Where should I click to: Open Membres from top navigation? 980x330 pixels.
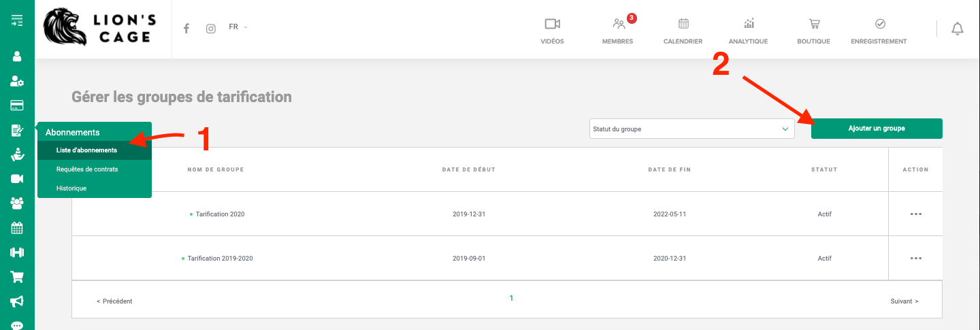[x=617, y=31]
